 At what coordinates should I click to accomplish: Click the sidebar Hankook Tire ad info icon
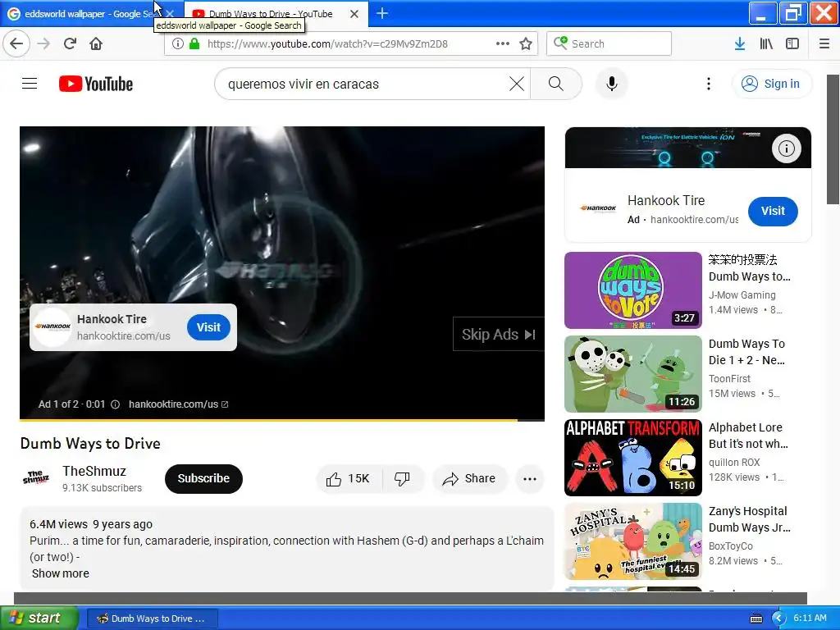(787, 148)
